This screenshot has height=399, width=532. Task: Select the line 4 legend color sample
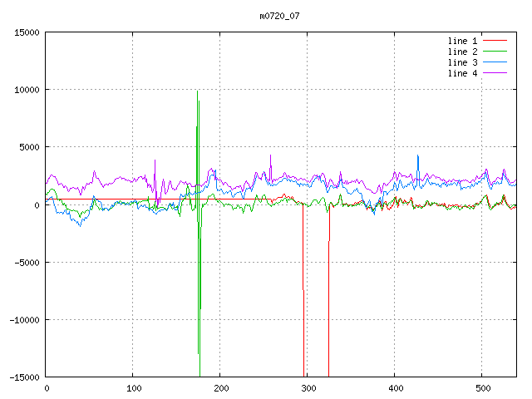pos(495,73)
